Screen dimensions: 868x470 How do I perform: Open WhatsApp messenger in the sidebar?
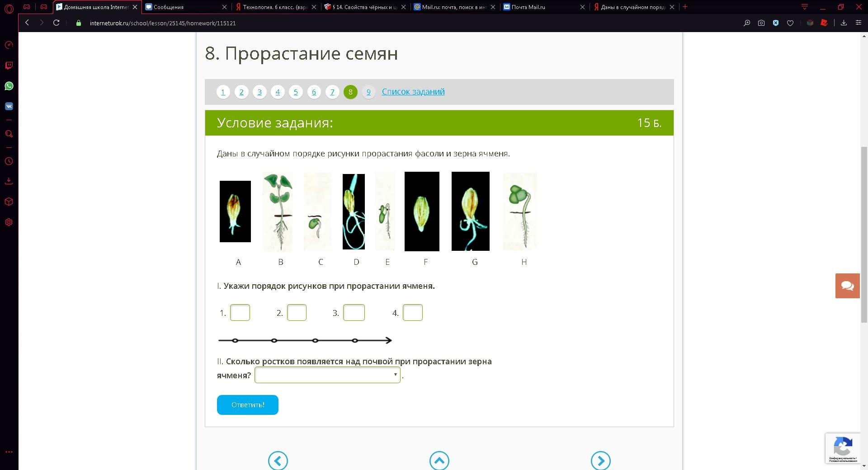(9, 86)
